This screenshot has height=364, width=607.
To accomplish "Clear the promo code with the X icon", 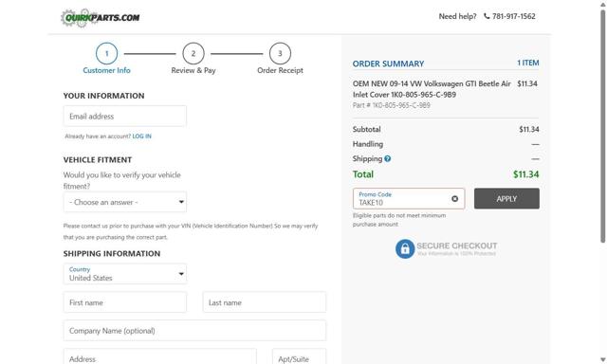I will click(455, 198).
